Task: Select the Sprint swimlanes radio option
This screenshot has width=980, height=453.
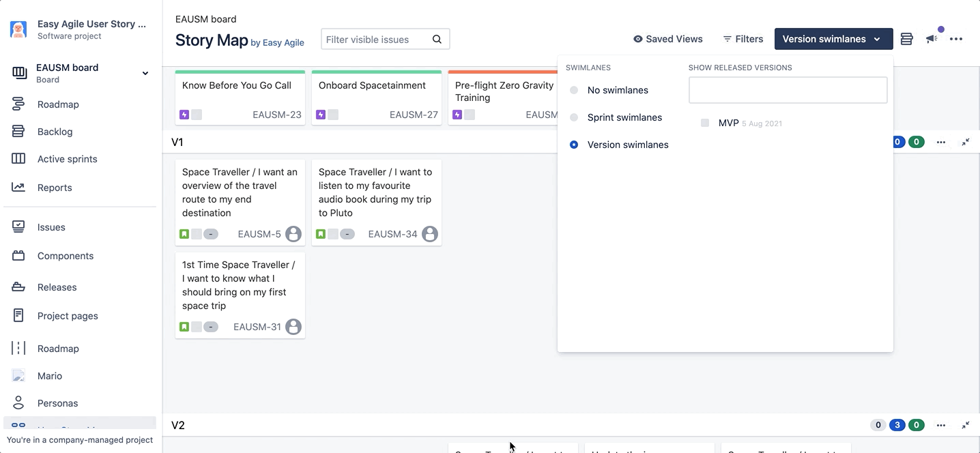Action: pos(574,117)
